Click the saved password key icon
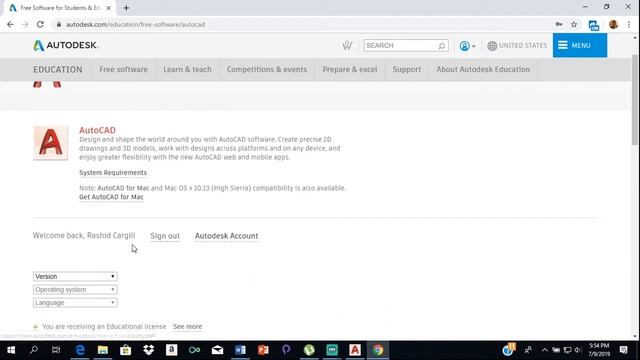Screen dimensions: 640x360 (559, 24)
